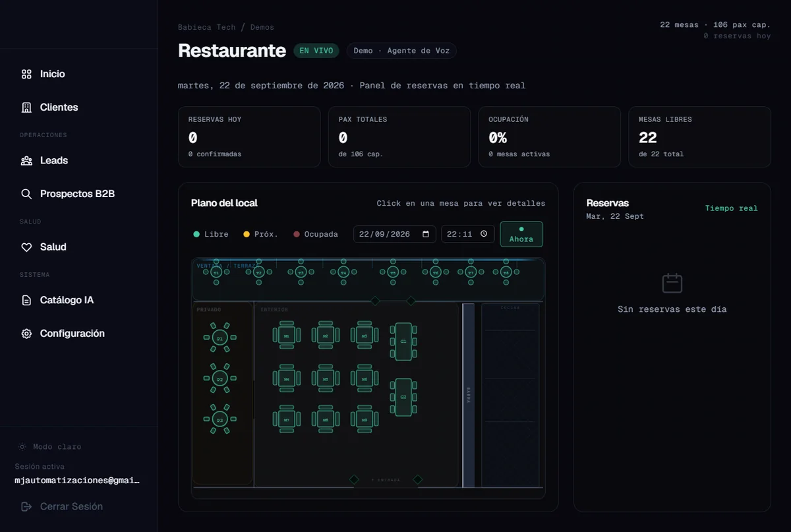Toggle Modo claro light mode
791x532 pixels.
pos(51,446)
